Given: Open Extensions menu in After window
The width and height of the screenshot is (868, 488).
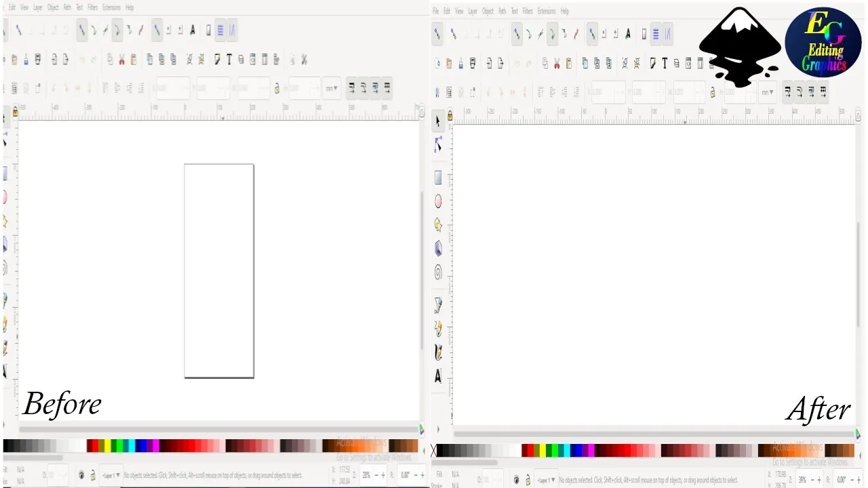Looking at the screenshot, I should [x=547, y=12].
